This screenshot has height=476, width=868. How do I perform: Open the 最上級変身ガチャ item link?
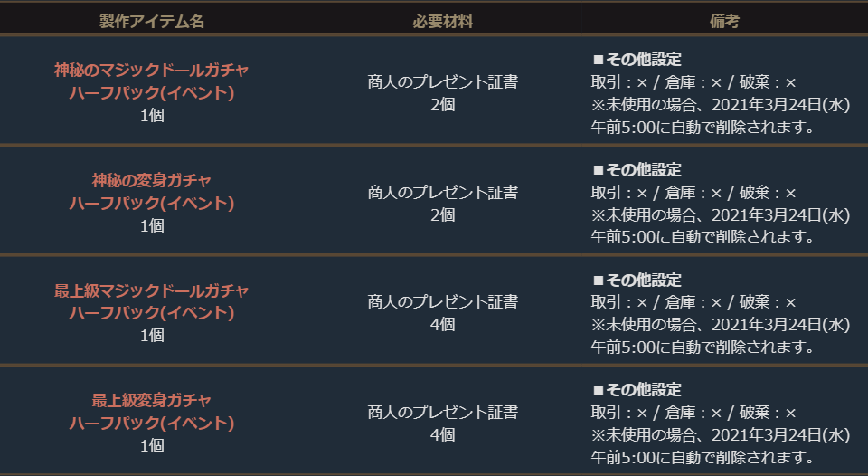[152, 401]
